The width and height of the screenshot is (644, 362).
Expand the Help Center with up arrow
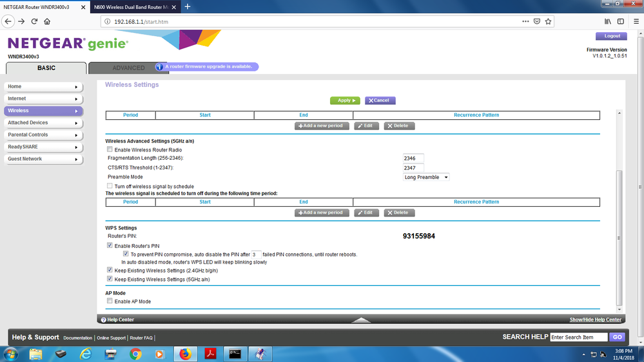point(361,319)
